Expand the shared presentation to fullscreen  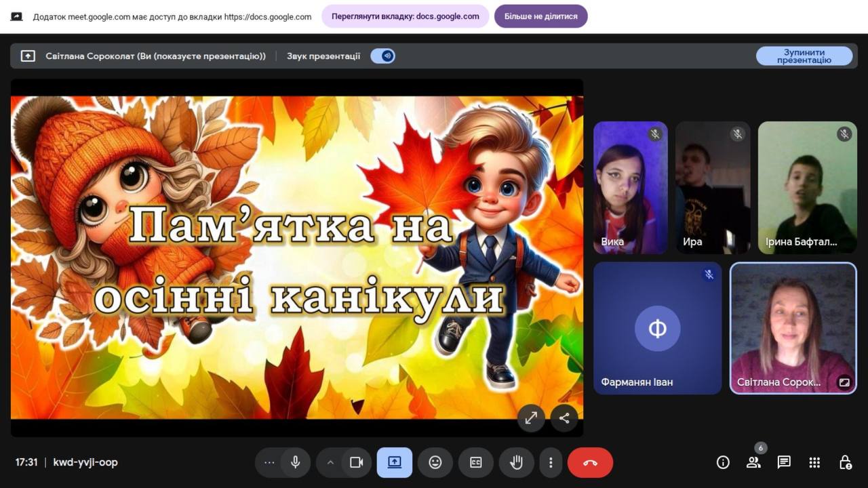pos(531,418)
